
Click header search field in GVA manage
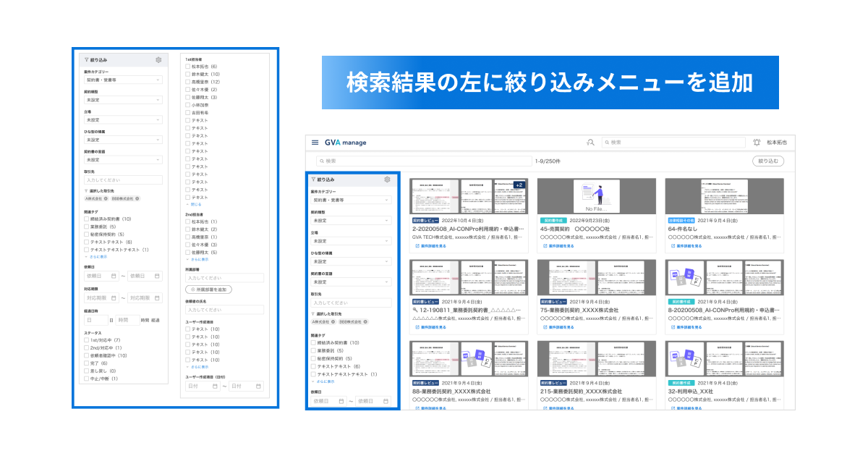click(x=673, y=143)
